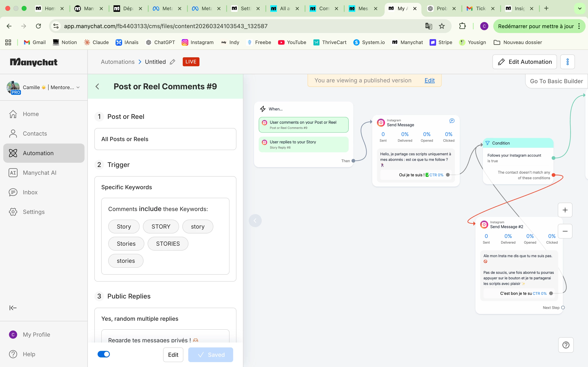588x367 pixels.
Task: Click the zoom in plus button on canvas
Action: coord(565,210)
